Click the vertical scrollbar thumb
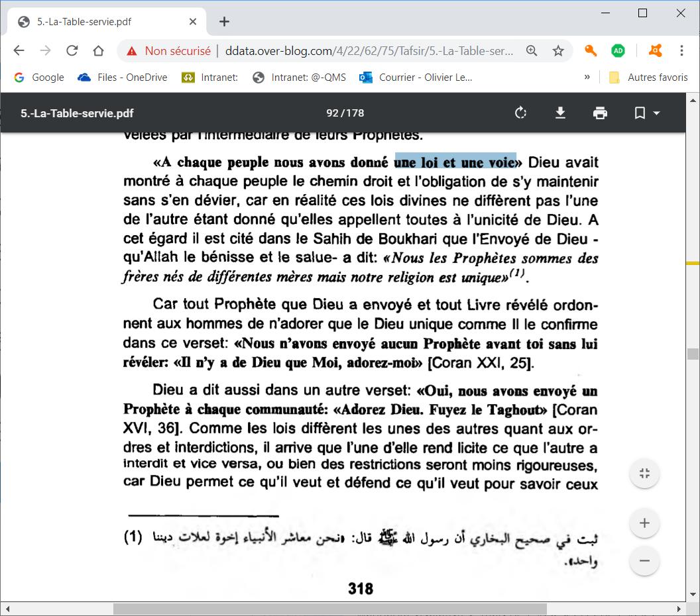This screenshot has height=616, width=700. pos(693,354)
